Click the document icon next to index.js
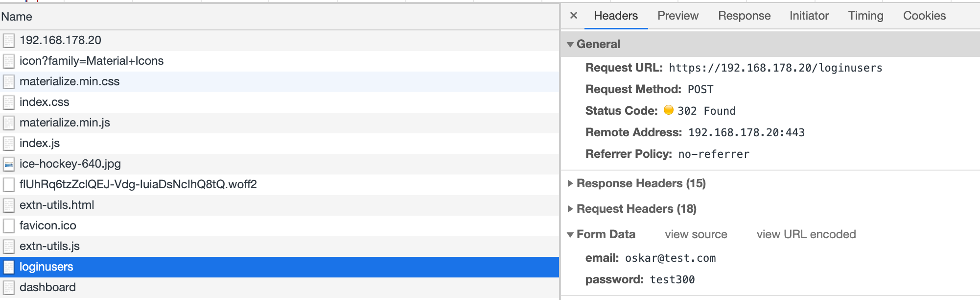 pyautogui.click(x=9, y=143)
